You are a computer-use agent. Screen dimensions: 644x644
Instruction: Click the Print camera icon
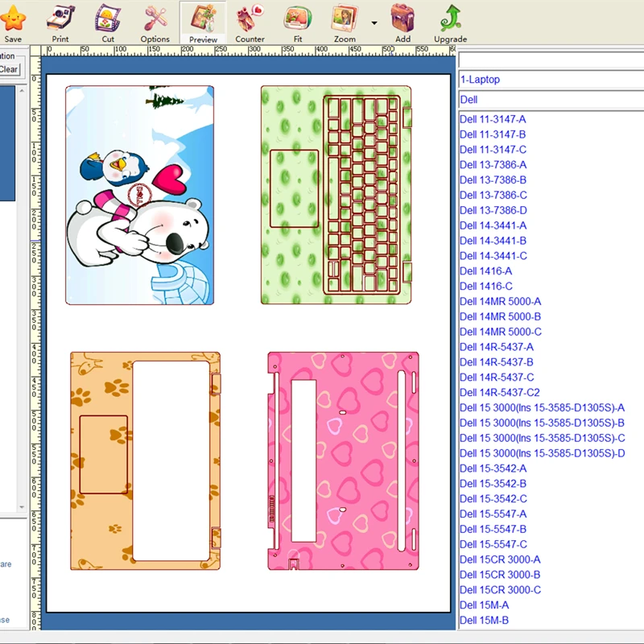pyautogui.click(x=60, y=18)
